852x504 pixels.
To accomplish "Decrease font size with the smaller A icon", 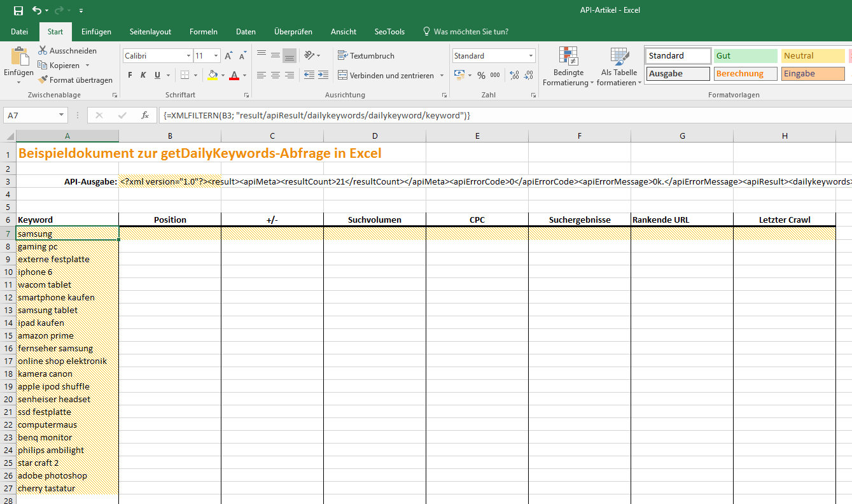I will click(x=242, y=56).
